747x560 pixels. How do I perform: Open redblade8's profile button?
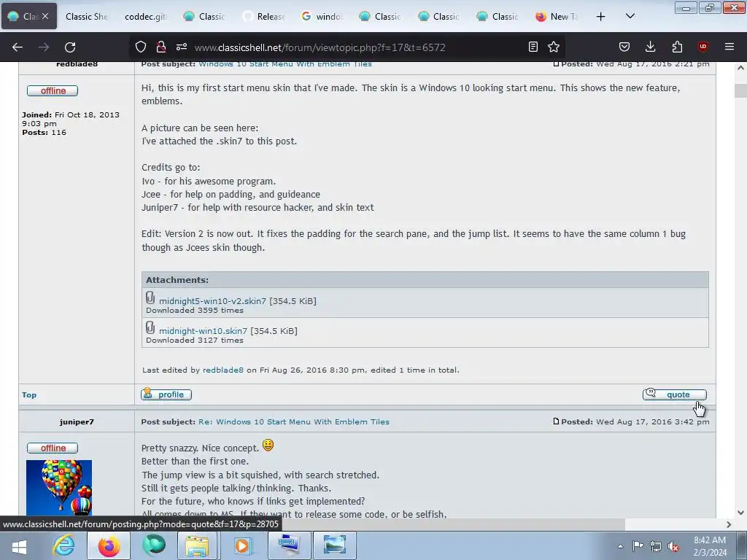pyautogui.click(x=166, y=394)
